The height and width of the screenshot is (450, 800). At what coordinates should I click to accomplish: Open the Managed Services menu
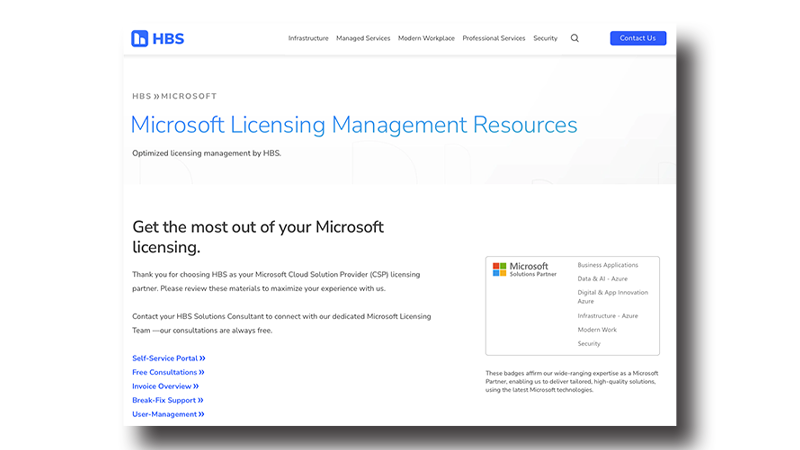363,38
